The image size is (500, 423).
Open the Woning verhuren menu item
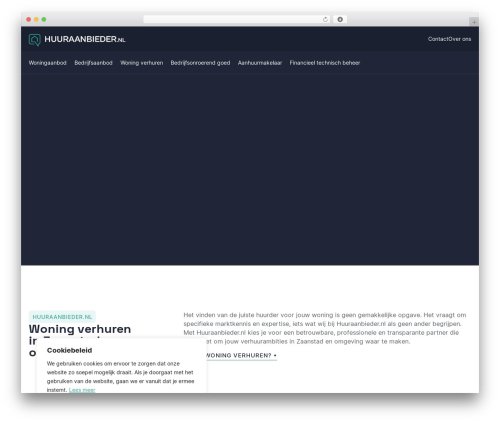click(x=142, y=63)
